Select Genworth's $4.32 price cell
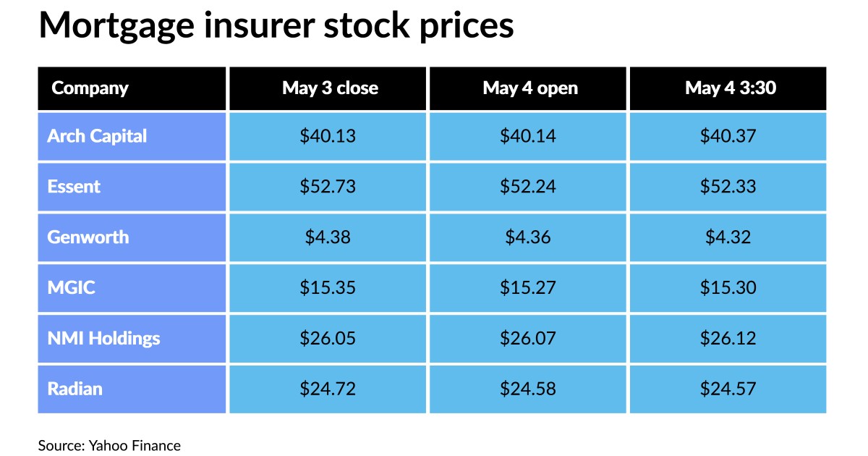Image resolution: width=868 pixels, height=456 pixels. pyautogui.click(x=728, y=237)
